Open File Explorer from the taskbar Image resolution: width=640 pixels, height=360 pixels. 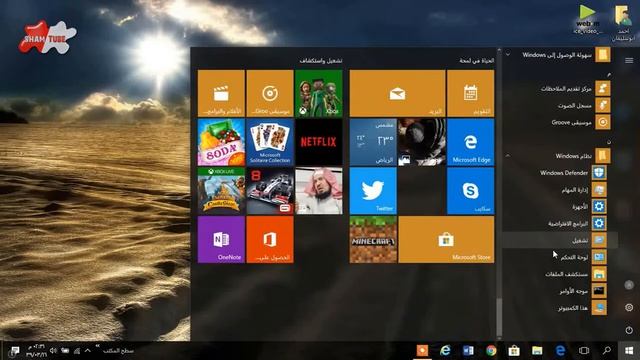point(537,351)
